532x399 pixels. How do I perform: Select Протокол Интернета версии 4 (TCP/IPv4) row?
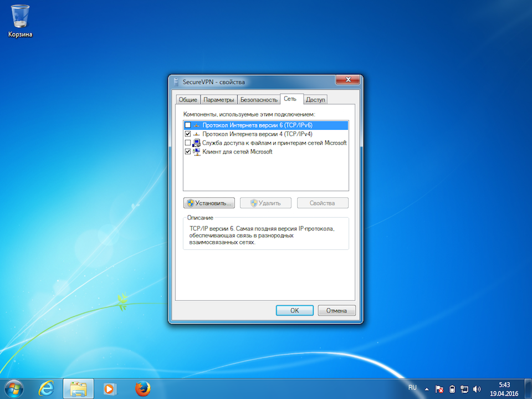coord(266,134)
